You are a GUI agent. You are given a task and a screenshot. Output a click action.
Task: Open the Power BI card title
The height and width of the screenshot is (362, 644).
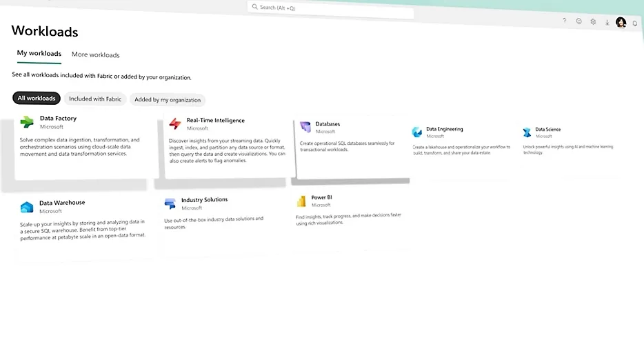coord(321,198)
